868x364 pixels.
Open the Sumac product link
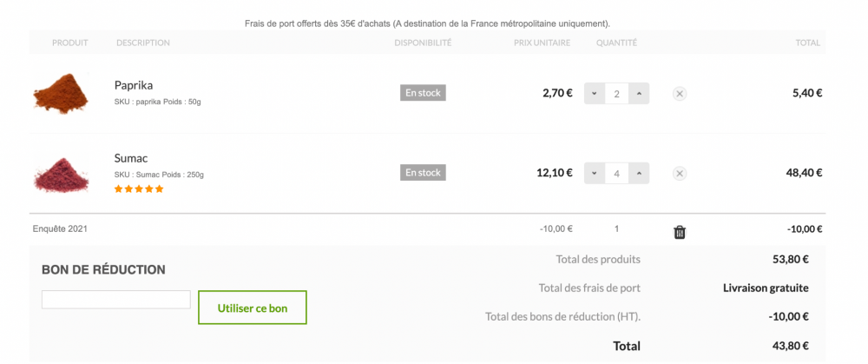tap(131, 158)
